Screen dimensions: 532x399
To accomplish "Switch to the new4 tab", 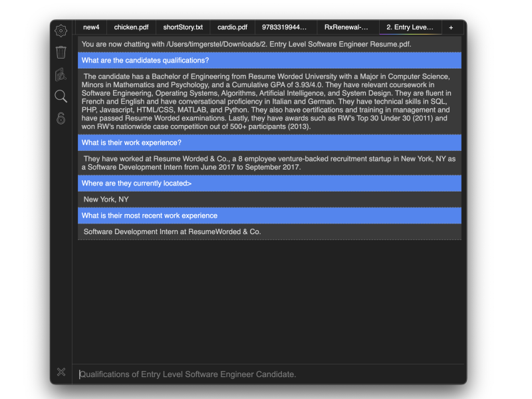I will pos(91,27).
